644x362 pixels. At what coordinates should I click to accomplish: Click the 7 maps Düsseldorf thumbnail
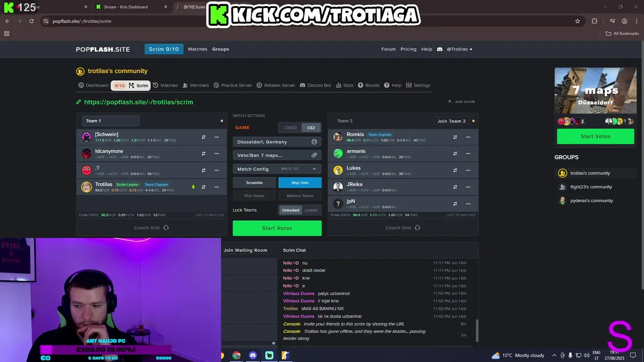[595, 91]
